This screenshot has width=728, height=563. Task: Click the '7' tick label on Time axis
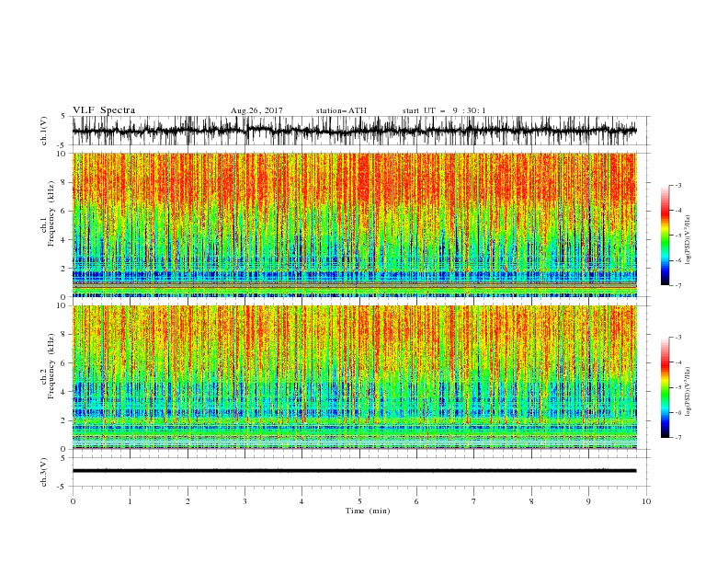tap(474, 501)
